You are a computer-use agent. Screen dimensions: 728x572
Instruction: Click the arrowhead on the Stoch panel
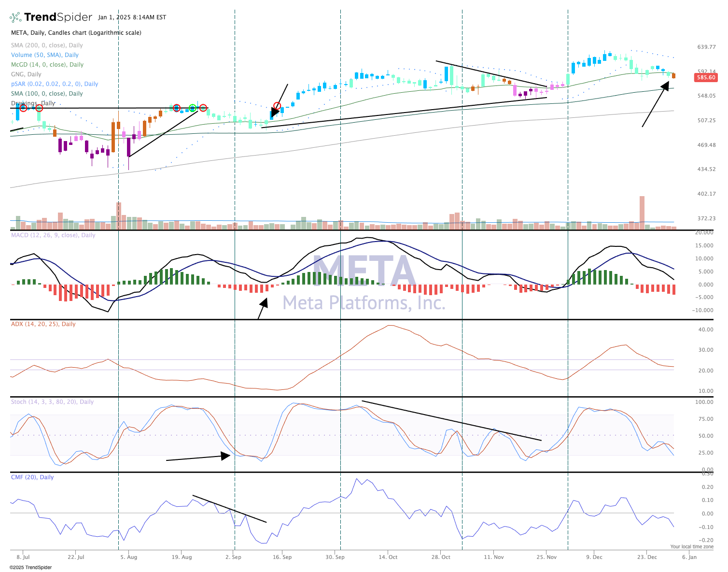click(x=225, y=456)
